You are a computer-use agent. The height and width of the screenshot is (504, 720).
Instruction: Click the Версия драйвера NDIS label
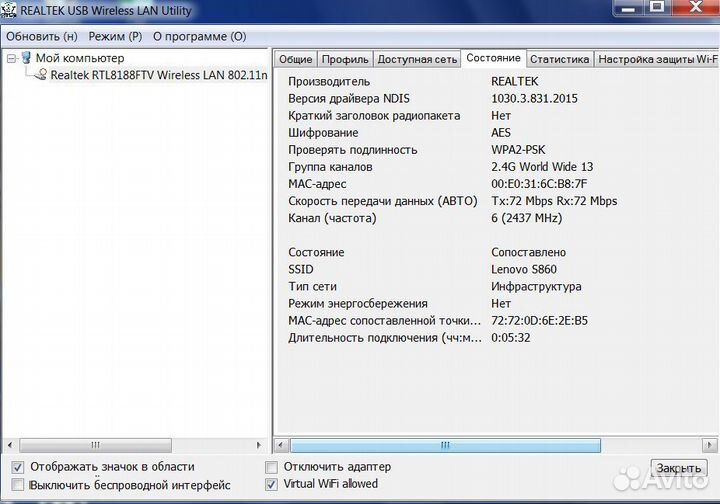(349, 99)
